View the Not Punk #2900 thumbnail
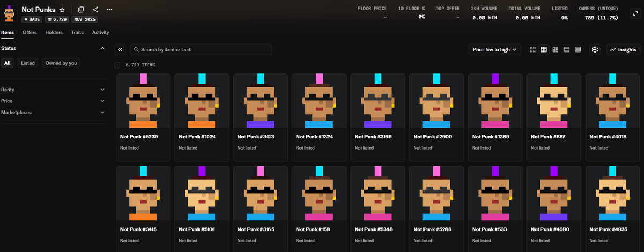 pyautogui.click(x=436, y=101)
